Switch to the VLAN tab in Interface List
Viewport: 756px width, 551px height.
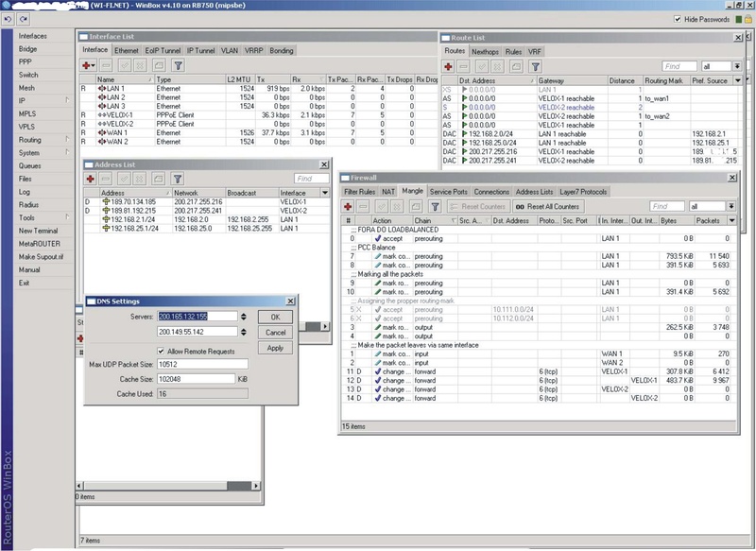point(230,50)
